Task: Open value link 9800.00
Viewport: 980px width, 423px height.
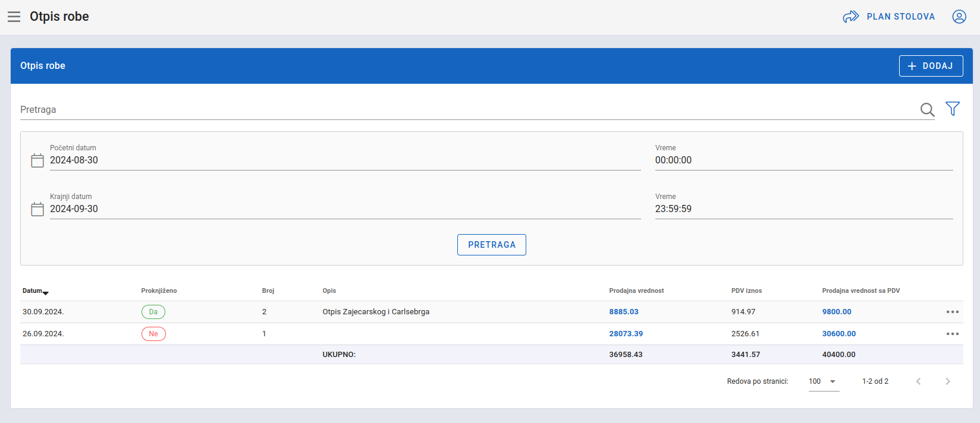Action: pyautogui.click(x=837, y=312)
